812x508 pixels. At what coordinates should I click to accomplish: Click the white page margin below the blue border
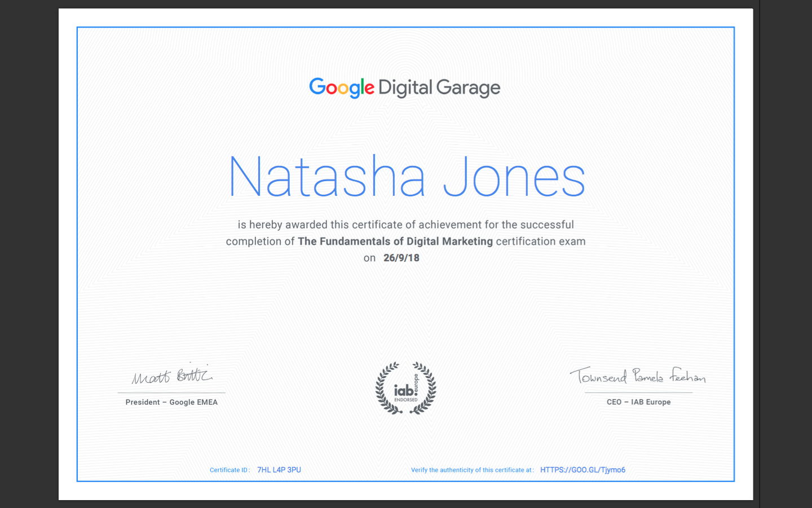click(406, 491)
